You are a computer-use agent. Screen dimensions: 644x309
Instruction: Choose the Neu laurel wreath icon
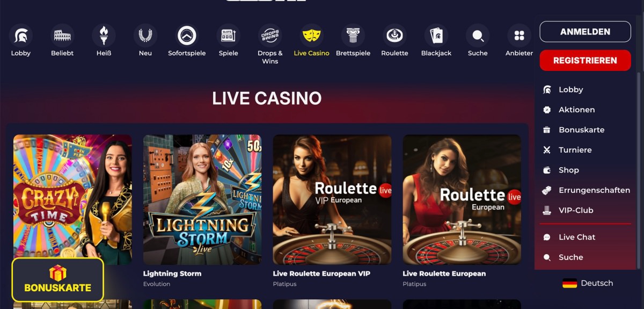click(x=145, y=36)
